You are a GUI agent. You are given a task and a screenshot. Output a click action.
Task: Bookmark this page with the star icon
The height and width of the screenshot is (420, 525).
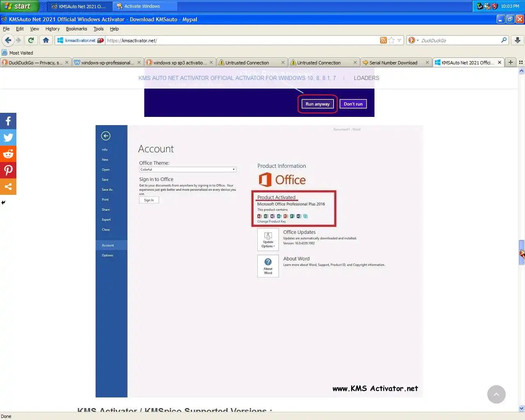click(391, 40)
